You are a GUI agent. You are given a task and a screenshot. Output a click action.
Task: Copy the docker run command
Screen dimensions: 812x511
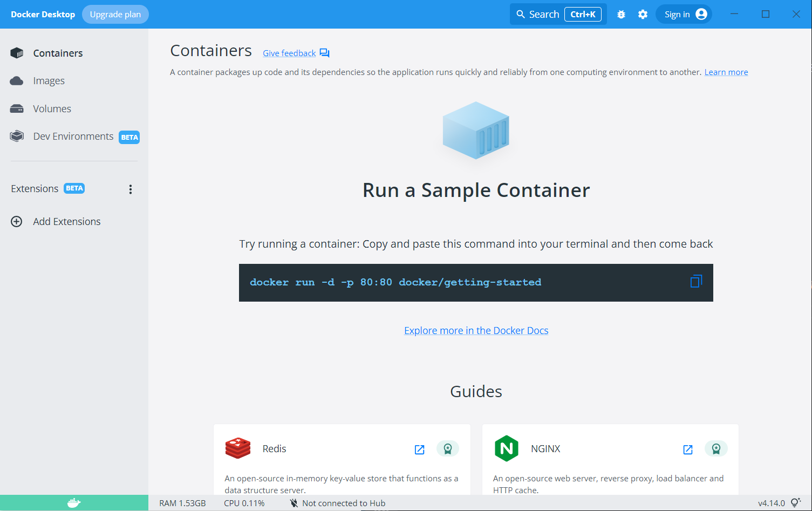tap(695, 281)
